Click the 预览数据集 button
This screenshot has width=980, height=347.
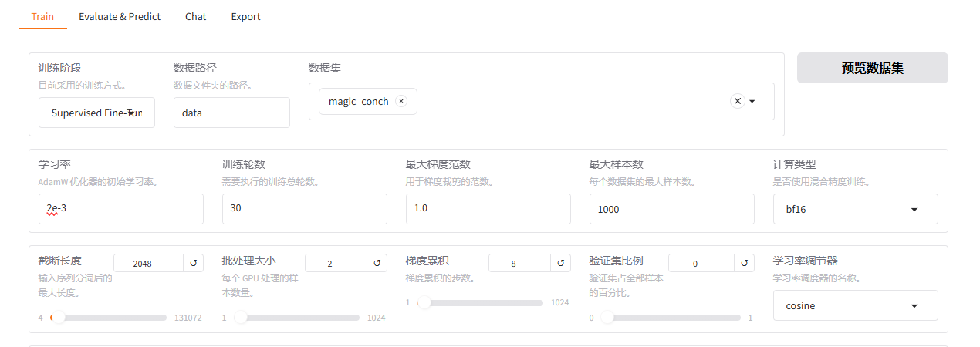tap(872, 68)
